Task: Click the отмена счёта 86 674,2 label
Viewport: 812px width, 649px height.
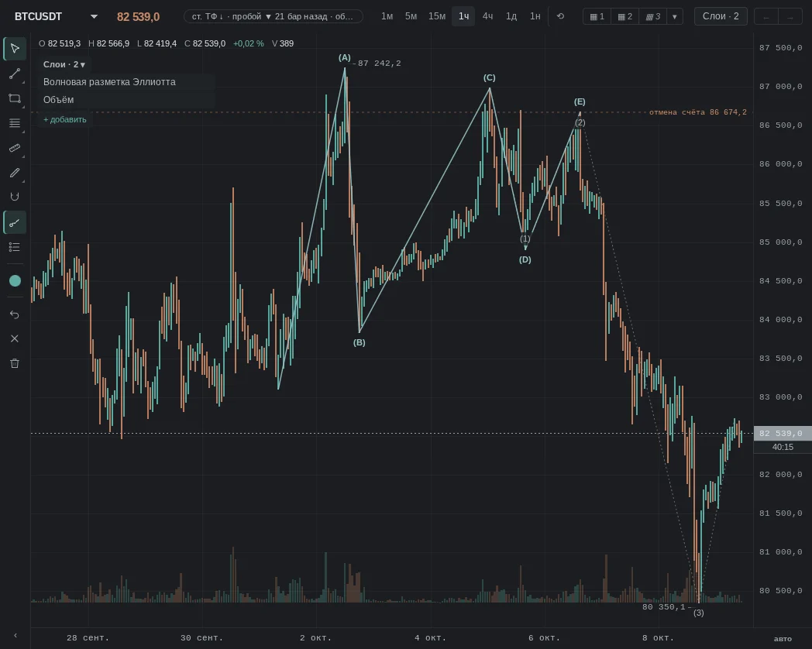Action: 697,112
